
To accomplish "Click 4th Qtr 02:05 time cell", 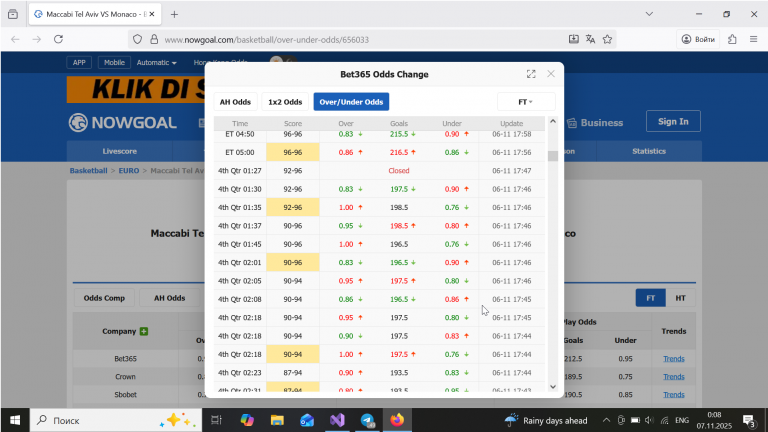I will 240,281.
